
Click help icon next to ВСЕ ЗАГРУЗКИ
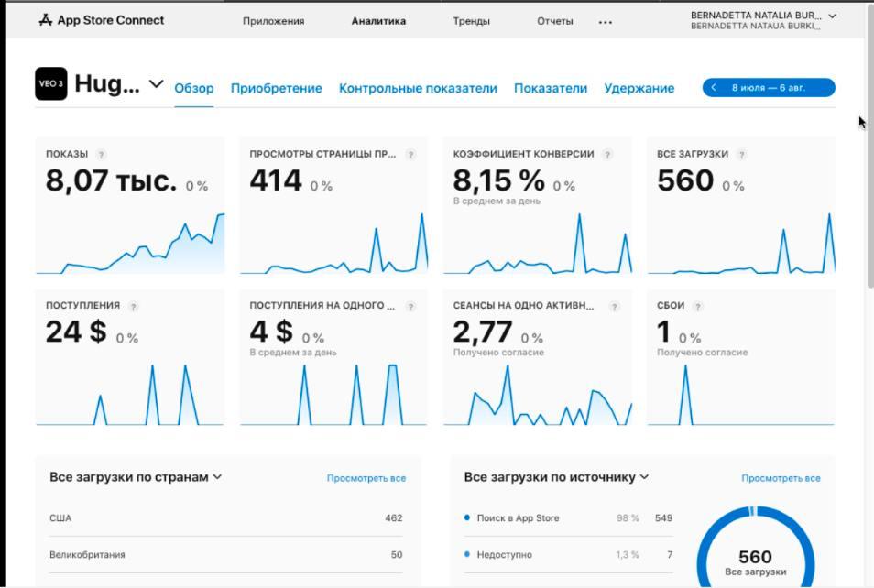(x=741, y=155)
